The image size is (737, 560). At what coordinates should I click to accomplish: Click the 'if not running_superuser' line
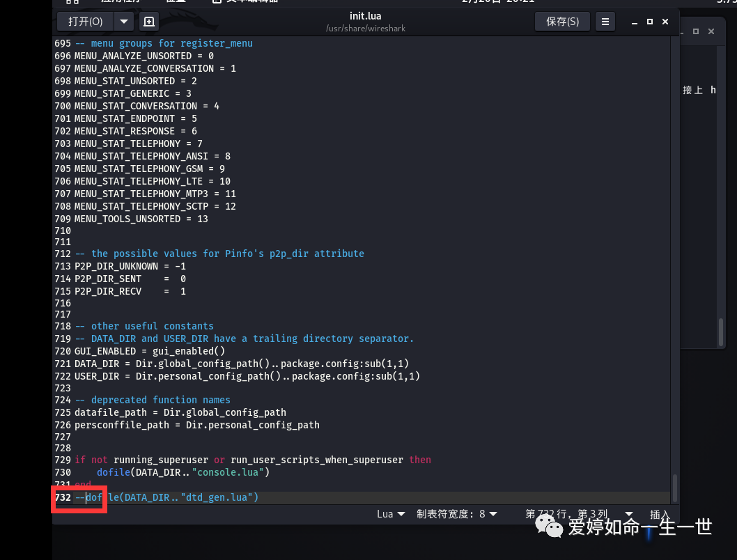253,460
